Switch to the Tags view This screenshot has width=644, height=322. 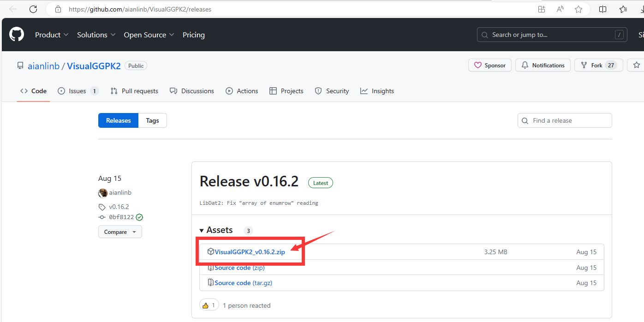pyautogui.click(x=152, y=120)
